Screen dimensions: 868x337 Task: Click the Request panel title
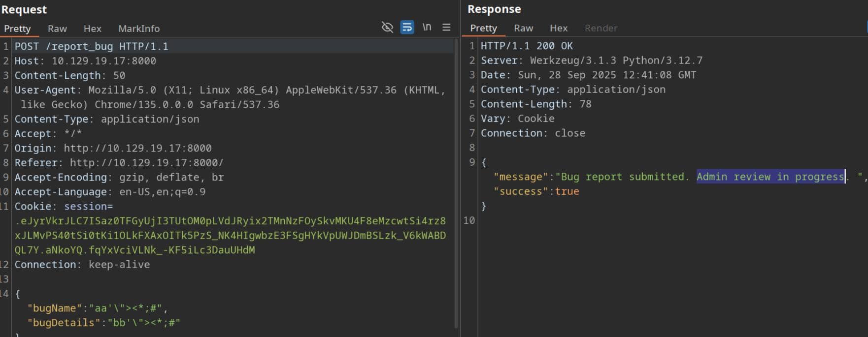coord(24,9)
